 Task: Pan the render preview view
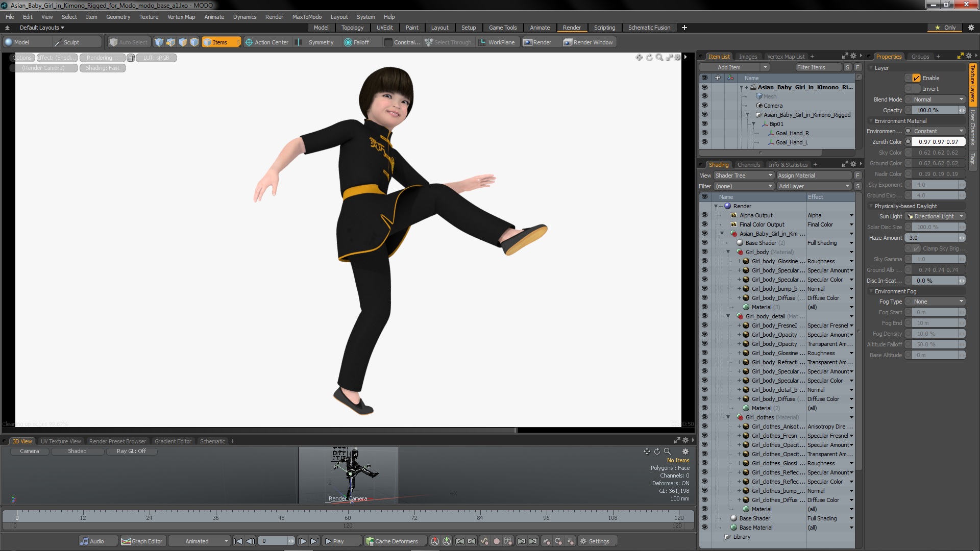(639, 58)
